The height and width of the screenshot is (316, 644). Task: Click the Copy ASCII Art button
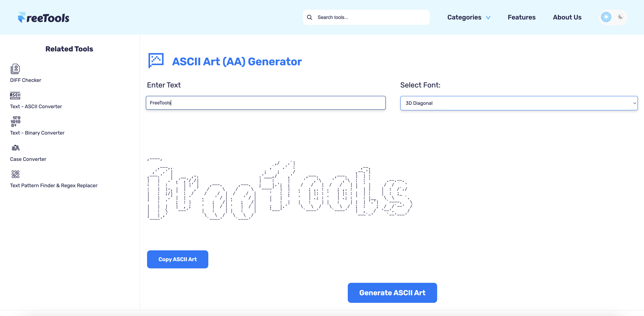click(x=177, y=259)
